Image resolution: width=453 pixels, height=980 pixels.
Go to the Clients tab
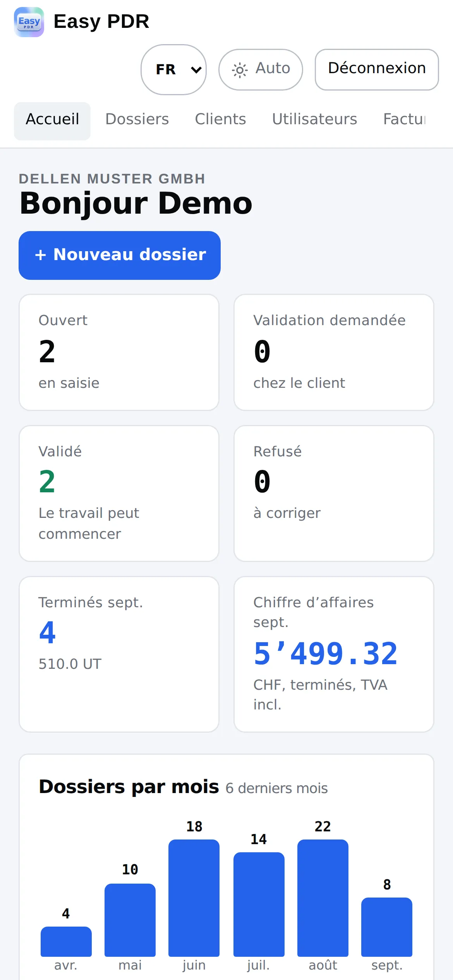(220, 119)
